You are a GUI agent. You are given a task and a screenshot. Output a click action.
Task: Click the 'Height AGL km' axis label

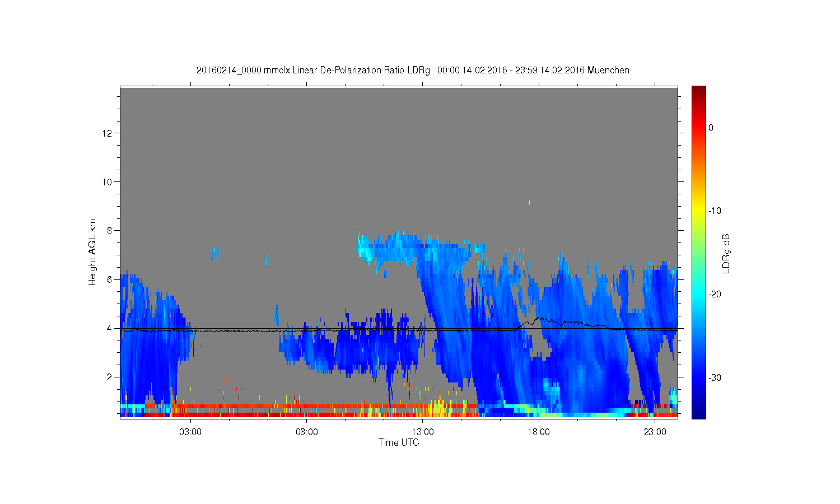[92, 252]
